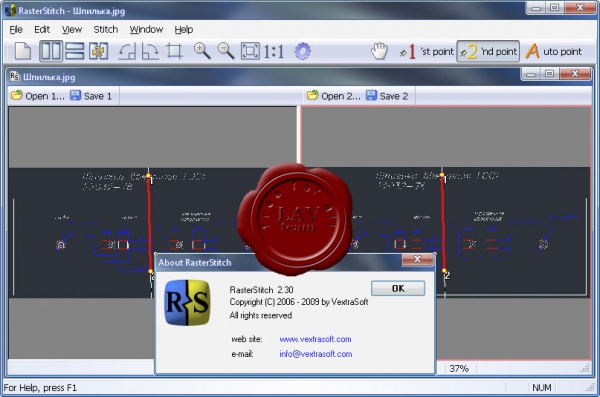
Task: Click "For Help, press F1" status text
Action: tap(40, 388)
